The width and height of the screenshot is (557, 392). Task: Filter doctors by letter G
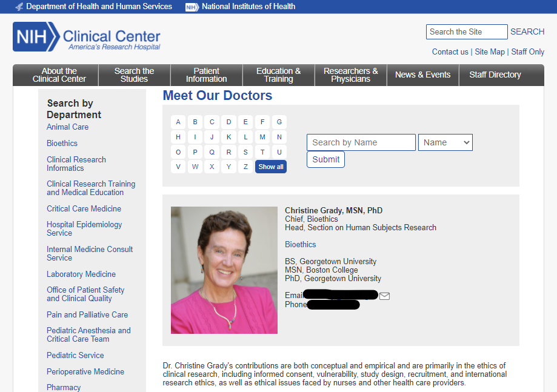click(x=279, y=122)
